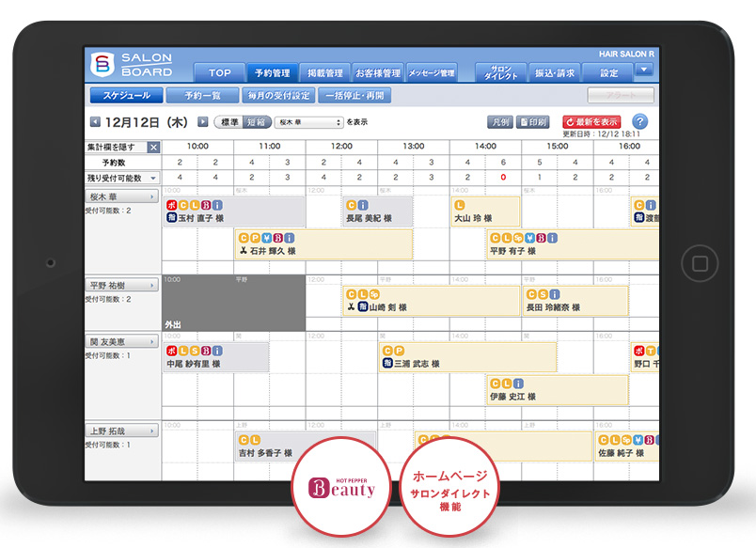The width and height of the screenshot is (756, 548).
Task: Close summary rows with the X icon
Action: tap(153, 147)
